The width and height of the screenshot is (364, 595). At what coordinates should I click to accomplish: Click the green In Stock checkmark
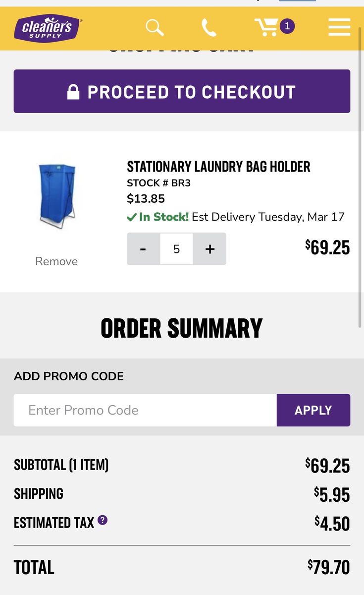point(131,217)
